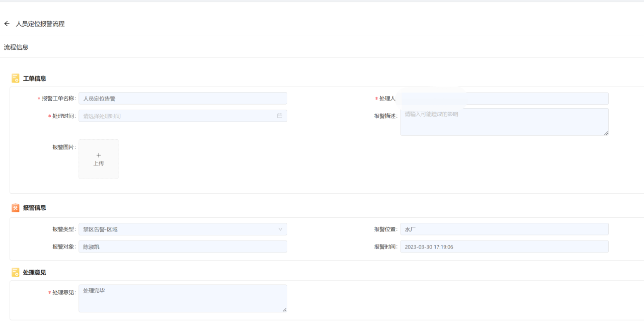Click the calendar icon in 处理时间 field
Viewport: 644px width, 328px height.
click(x=280, y=116)
